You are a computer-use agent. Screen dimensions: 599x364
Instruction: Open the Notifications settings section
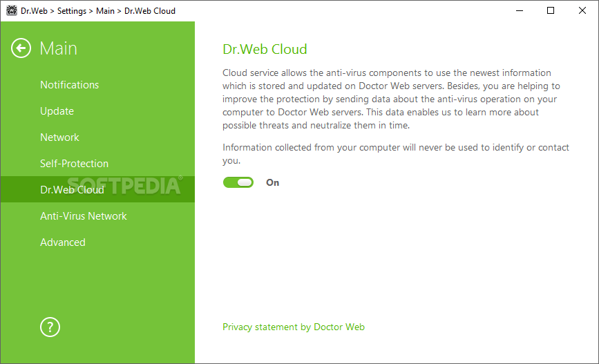point(69,85)
